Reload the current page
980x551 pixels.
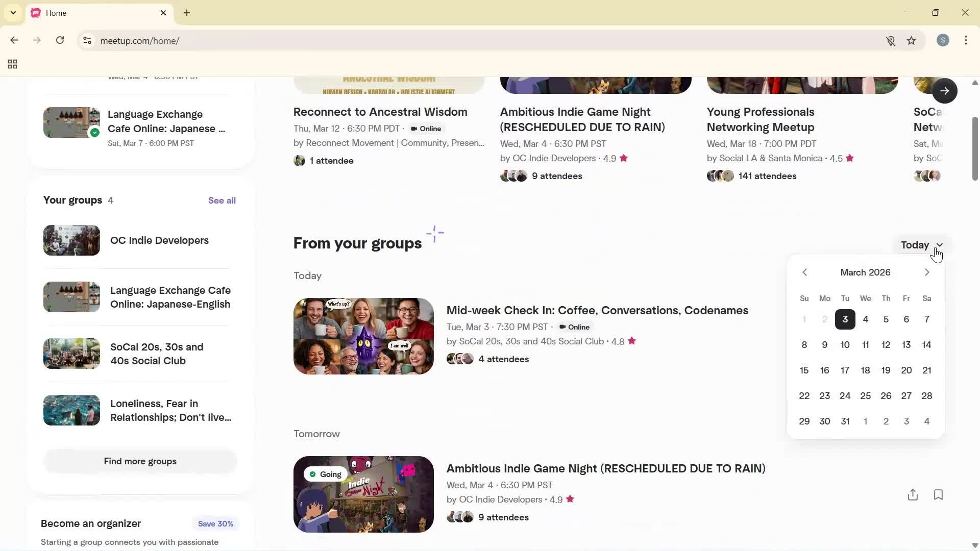[60, 40]
